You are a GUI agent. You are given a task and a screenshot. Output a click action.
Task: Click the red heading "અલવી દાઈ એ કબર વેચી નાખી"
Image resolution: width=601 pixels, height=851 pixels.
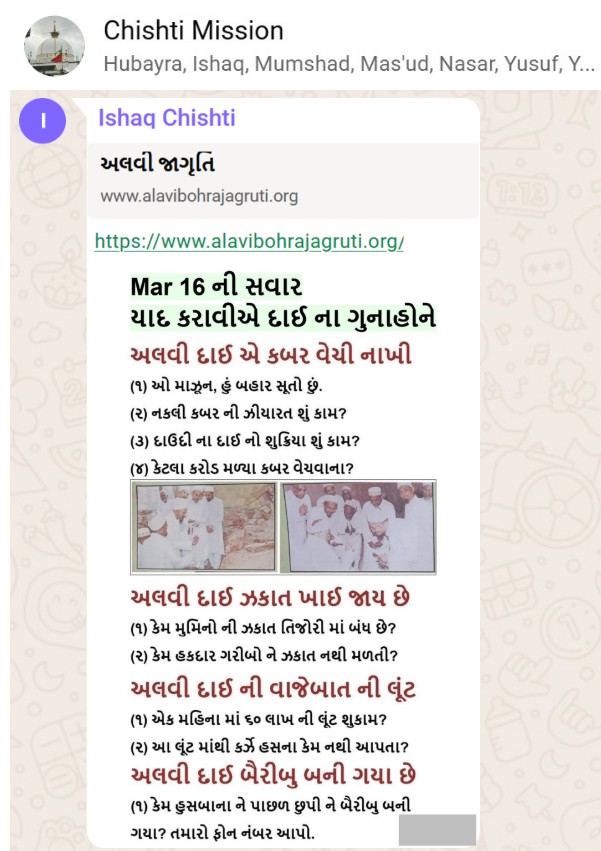pos(271,355)
